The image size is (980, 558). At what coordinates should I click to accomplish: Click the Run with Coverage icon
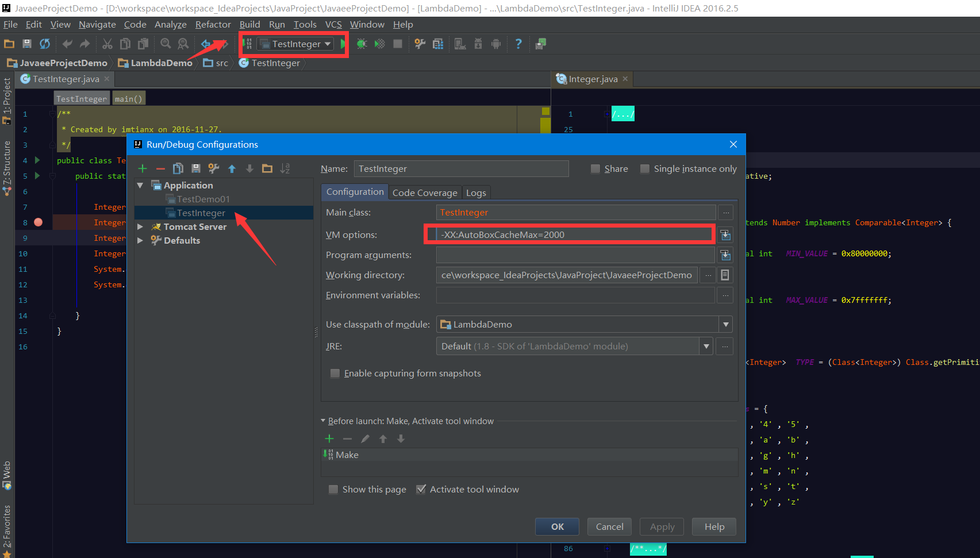[379, 44]
